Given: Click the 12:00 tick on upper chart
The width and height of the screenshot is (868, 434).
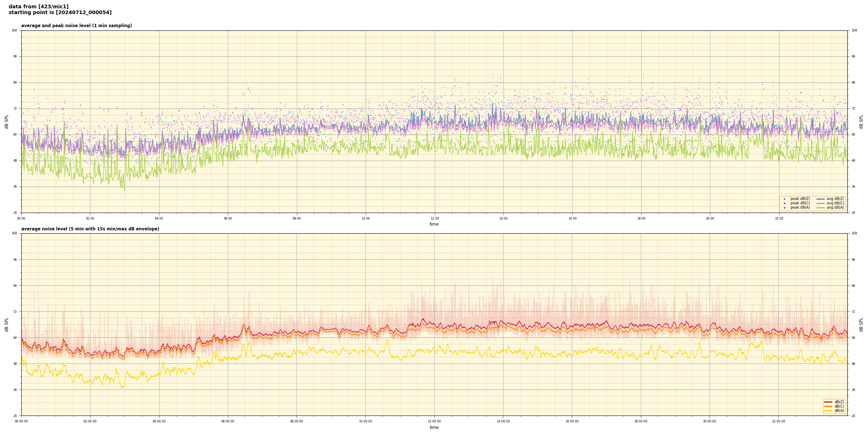Looking at the screenshot, I should (434, 218).
